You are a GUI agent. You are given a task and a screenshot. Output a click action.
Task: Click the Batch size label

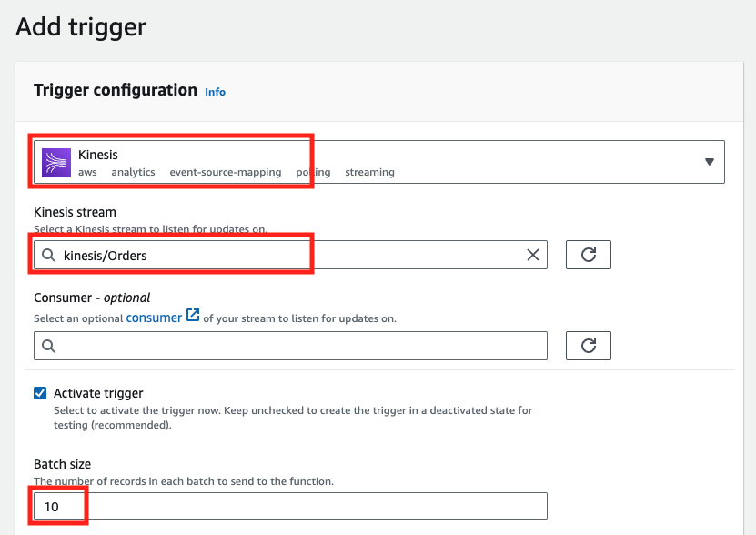tap(62, 464)
